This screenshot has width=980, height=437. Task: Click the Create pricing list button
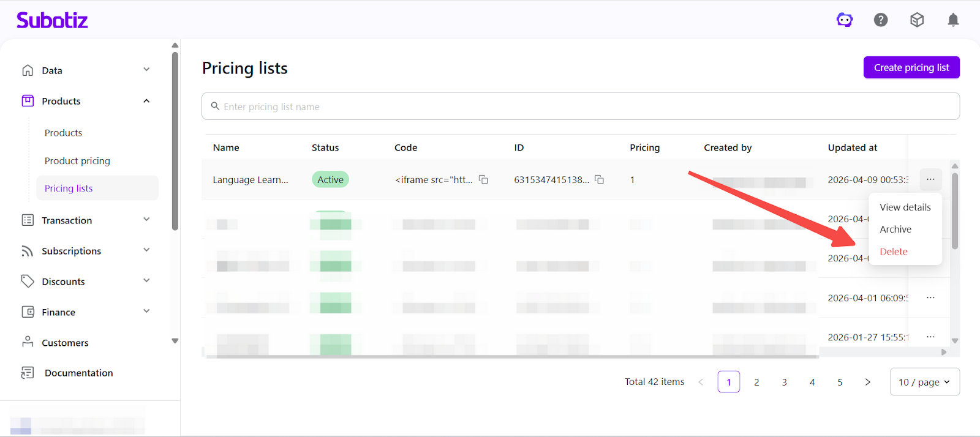coord(911,67)
